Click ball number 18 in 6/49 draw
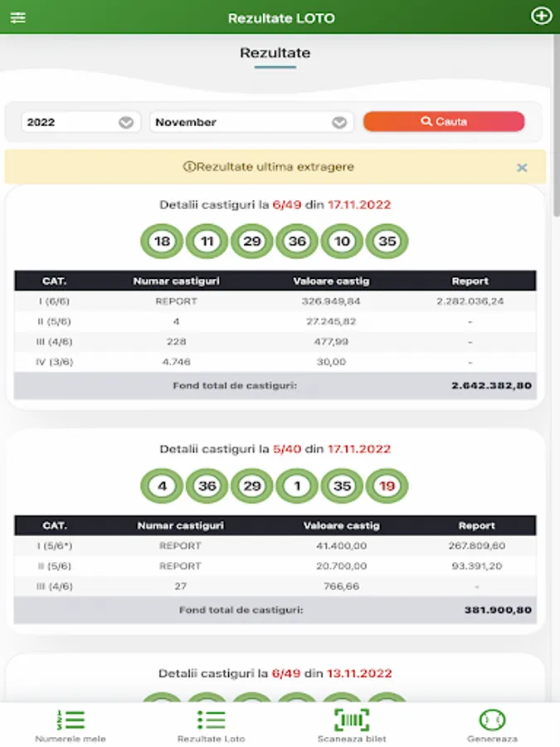This screenshot has height=747, width=560. (x=163, y=242)
